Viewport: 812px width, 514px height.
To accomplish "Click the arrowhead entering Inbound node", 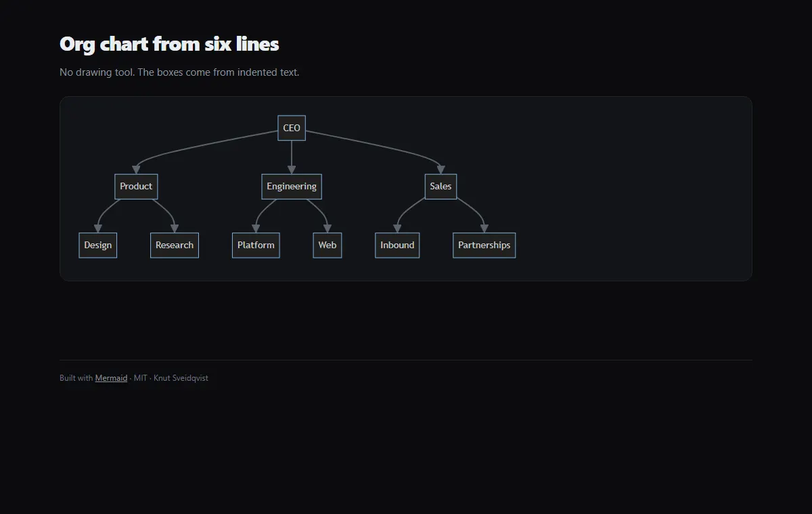I will (397, 228).
